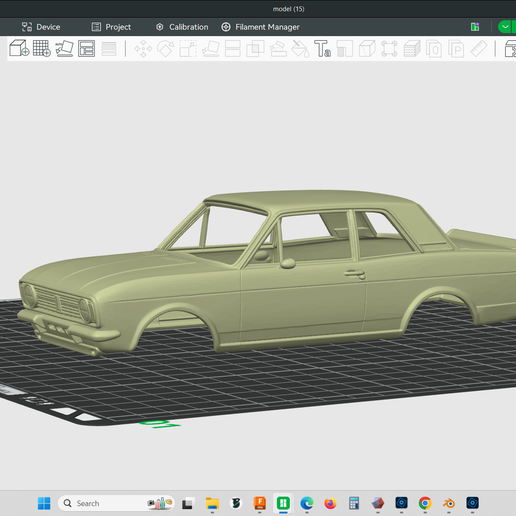Viewport: 516px width, 516px height.
Task: Open Firefox from the taskbar
Action: tap(330, 503)
